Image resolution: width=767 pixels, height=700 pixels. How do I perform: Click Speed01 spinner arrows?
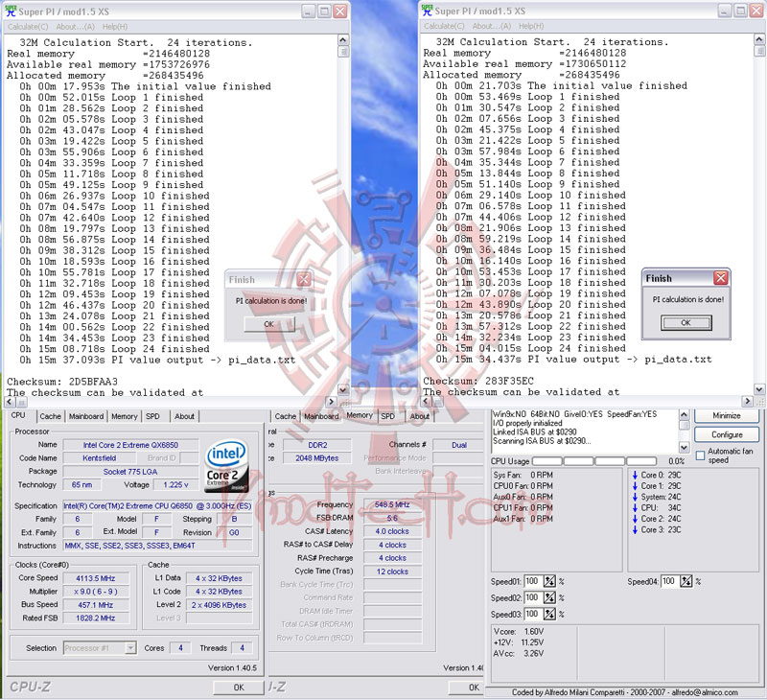(549, 581)
